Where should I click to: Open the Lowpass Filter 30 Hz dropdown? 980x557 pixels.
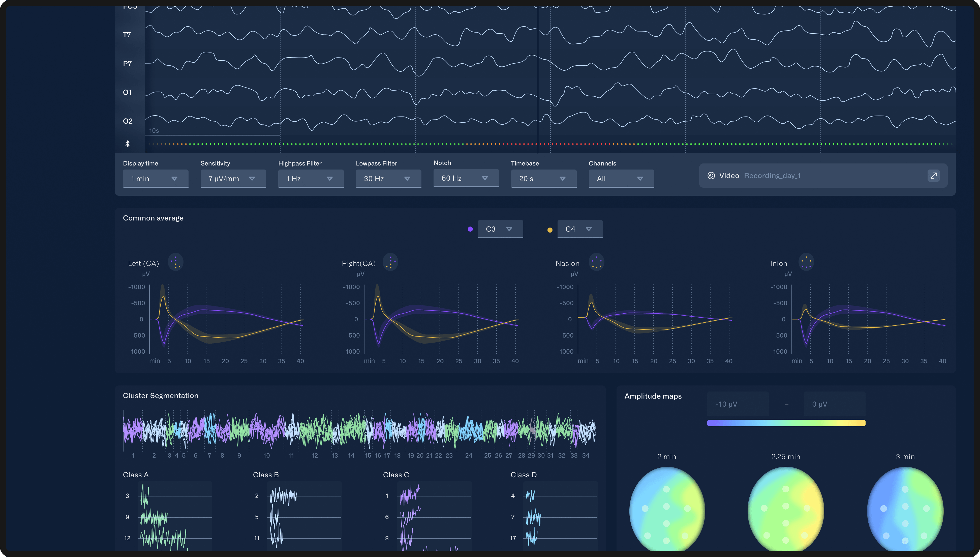(x=388, y=179)
